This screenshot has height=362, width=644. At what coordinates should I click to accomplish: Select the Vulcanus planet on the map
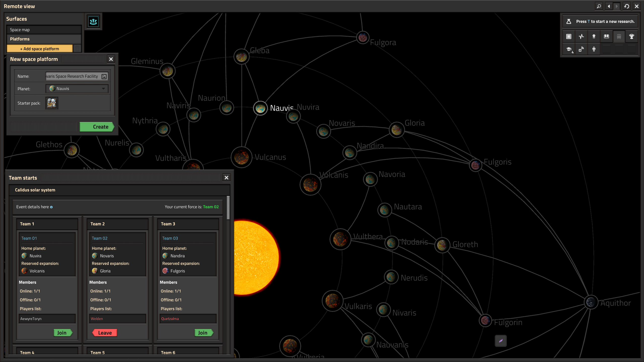tap(241, 157)
